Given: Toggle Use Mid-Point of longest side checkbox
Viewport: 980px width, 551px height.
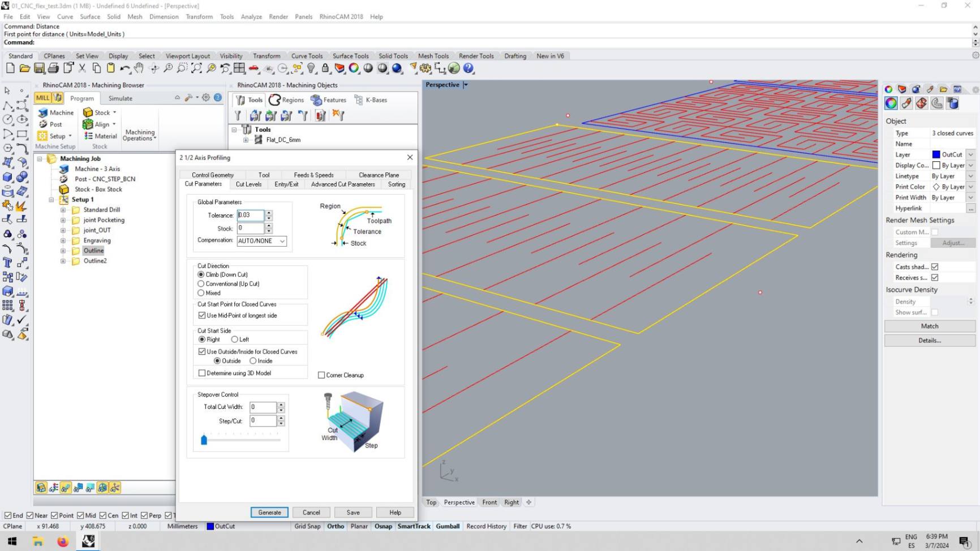Looking at the screenshot, I should click(x=202, y=316).
